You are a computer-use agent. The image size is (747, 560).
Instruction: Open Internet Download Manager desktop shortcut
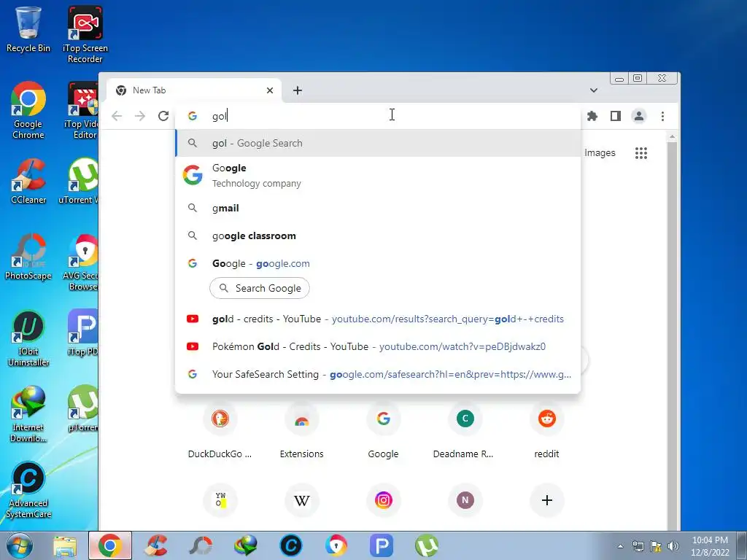click(x=28, y=413)
